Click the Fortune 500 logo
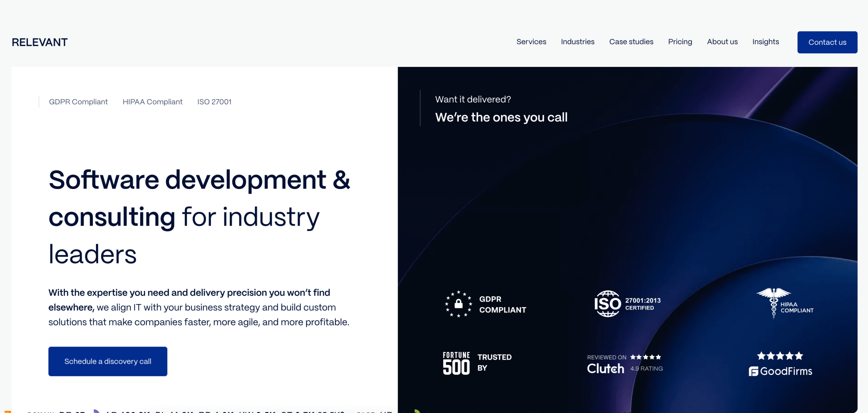Screen dimensions: 868x413 pyautogui.click(x=456, y=363)
